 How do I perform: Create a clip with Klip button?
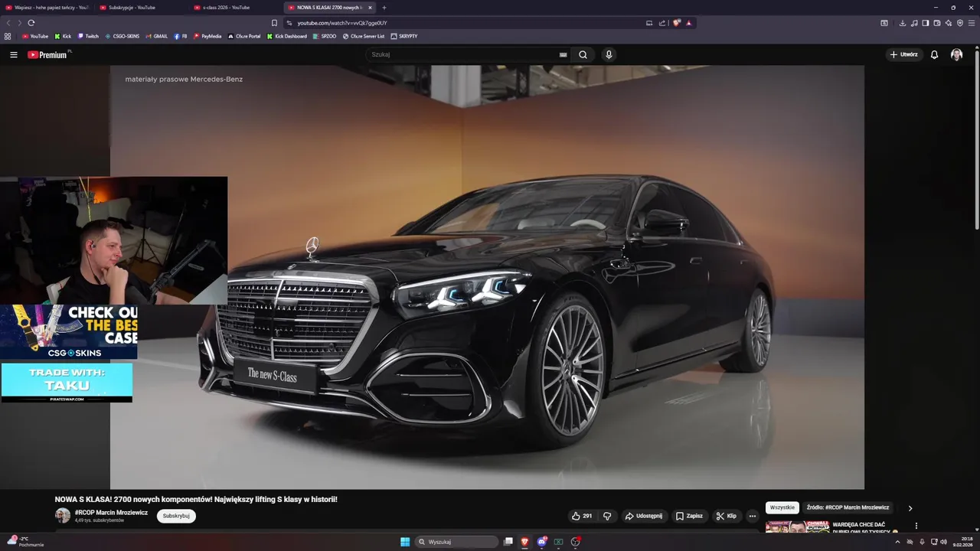pos(726,516)
